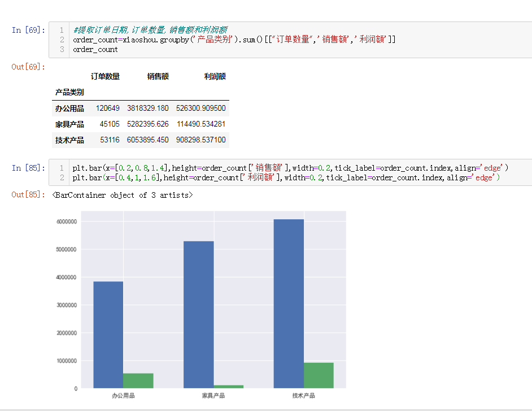Click the 5000000 y-axis tick label
Image resolution: width=532 pixels, height=412 pixels.
point(67,249)
